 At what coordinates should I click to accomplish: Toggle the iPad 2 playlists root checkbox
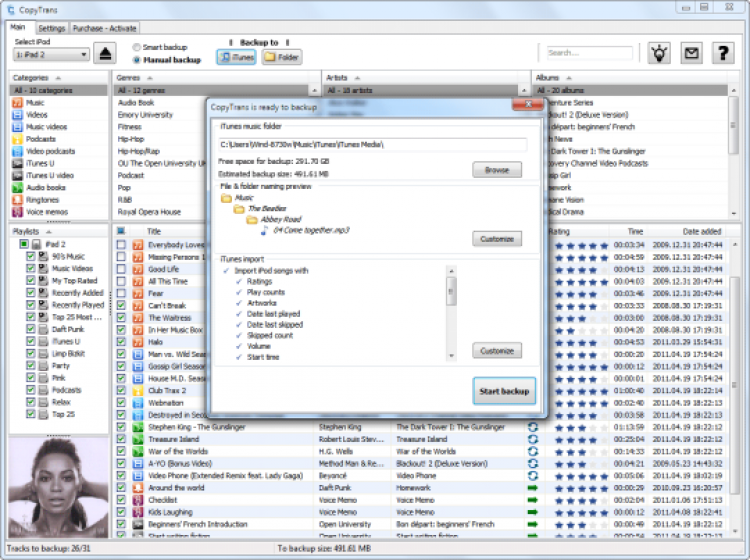point(23,244)
